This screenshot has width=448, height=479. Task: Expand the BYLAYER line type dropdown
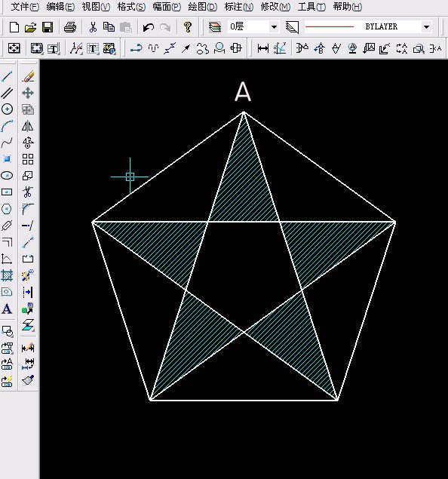click(426, 27)
